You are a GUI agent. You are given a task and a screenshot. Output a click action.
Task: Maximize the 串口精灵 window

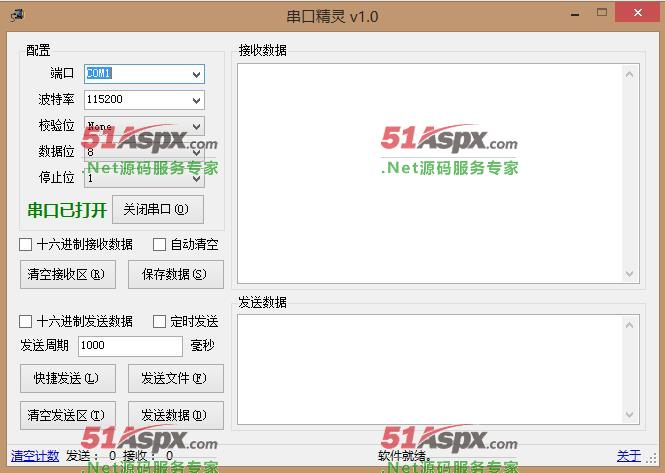point(602,13)
